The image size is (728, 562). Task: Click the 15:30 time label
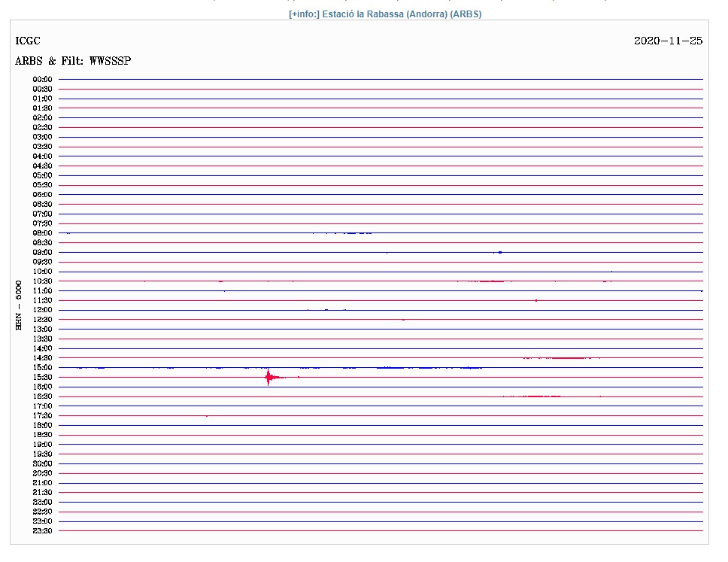click(42, 377)
